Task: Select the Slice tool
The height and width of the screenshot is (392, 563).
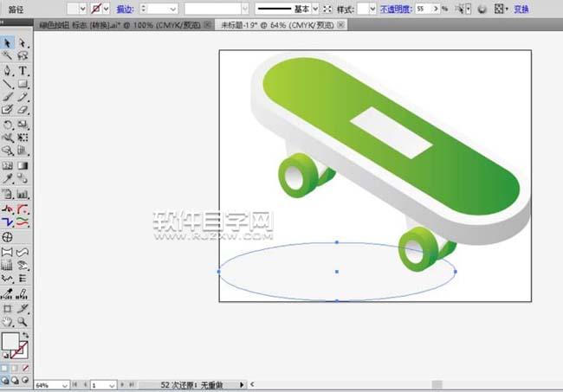Action: pos(23,309)
